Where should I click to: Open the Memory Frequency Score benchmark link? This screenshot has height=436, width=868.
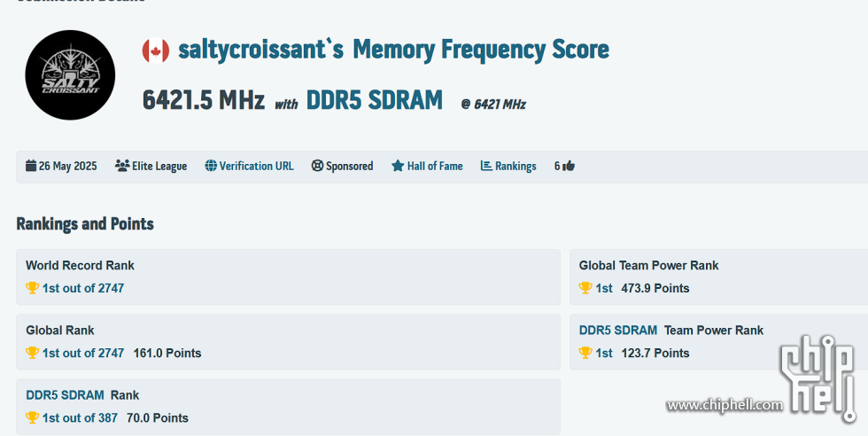tap(481, 50)
